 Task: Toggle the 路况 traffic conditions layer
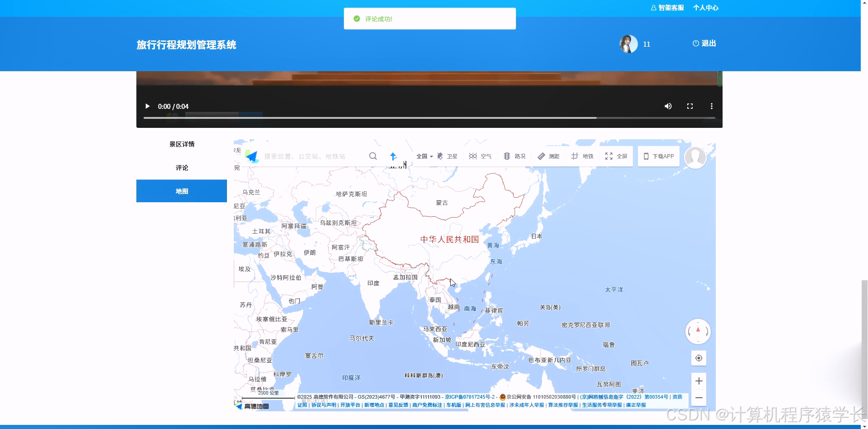[515, 156]
